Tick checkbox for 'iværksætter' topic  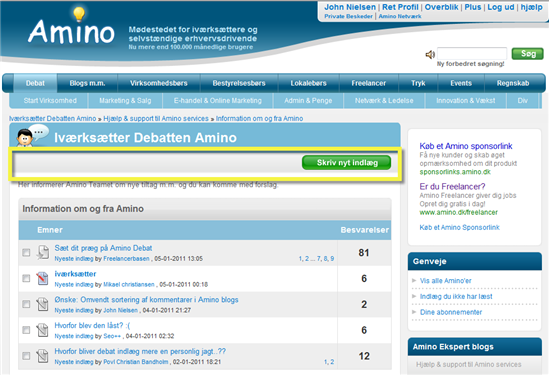tap(26, 278)
